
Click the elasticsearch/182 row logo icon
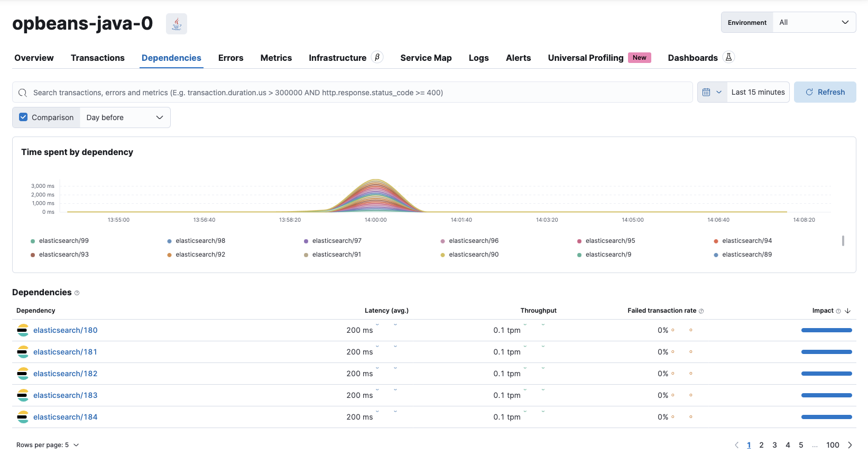point(23,374)
